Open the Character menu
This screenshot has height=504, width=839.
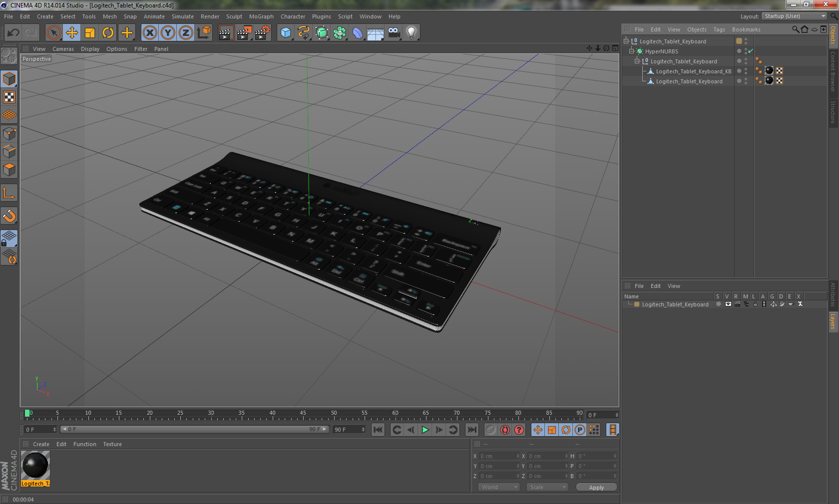coord(293,16)
